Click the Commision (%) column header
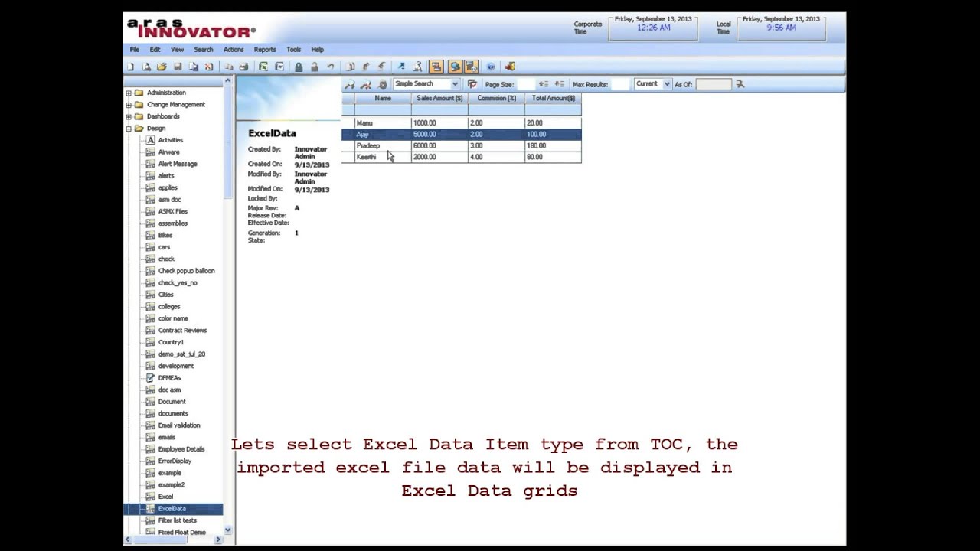Image resolution: width=980 pixels, height=551 pixels. pyautogui.click(x=496, y=98)
